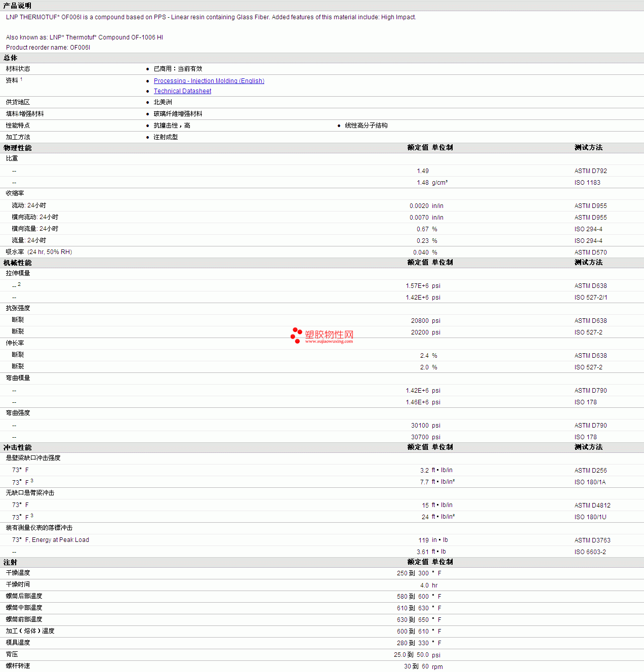Click the '玻璃纤维增强材料' value
The width and height of the screenshot is (644, 672).
178,114
